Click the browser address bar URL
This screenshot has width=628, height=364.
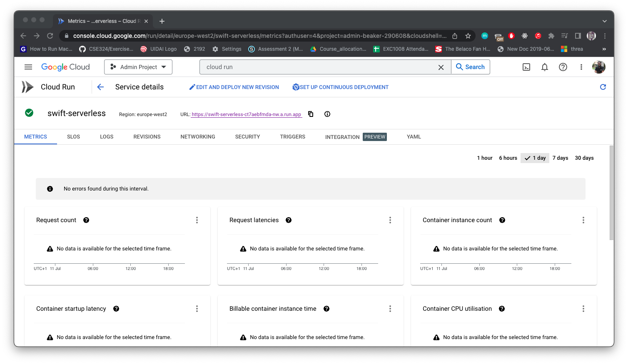point(259,36)
